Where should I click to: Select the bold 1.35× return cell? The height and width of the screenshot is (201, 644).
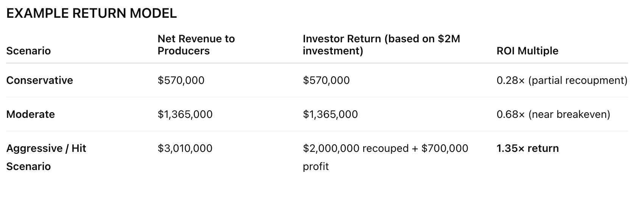(527, 148)
